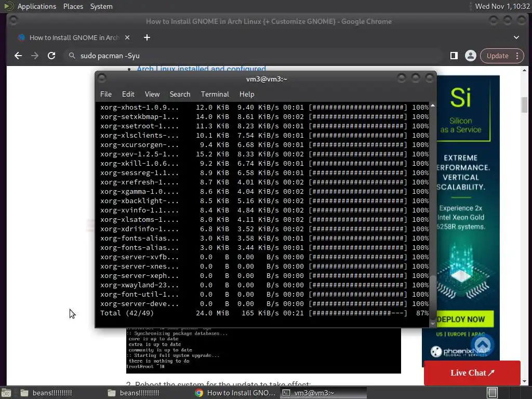Click 'Total (42/49)' progress line in terminal
Screen dimensions: 532x399
(x=264, y=313)
